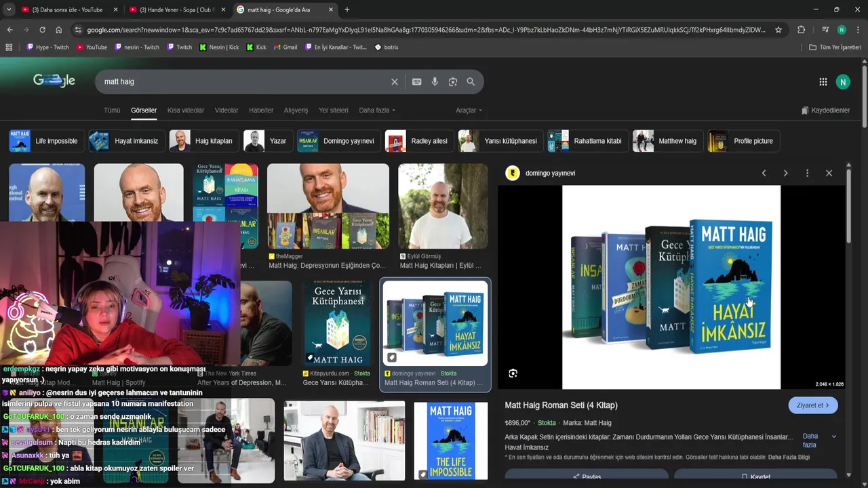
Task: Open Hype - Twitch bookmark
Action: click(47, 47)
